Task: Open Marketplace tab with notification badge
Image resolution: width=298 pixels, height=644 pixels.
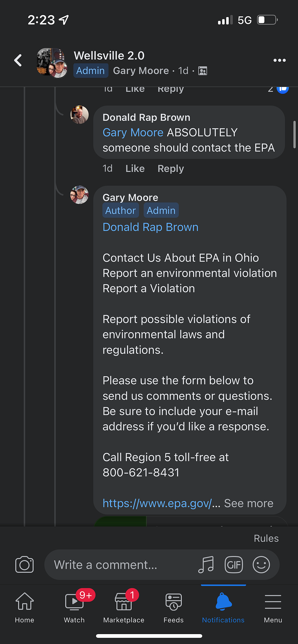Action: 124,607
